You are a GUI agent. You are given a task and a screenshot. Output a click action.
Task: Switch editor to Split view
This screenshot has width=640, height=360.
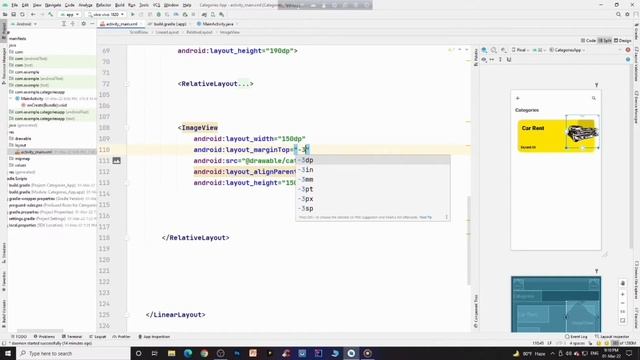(605, 41)
